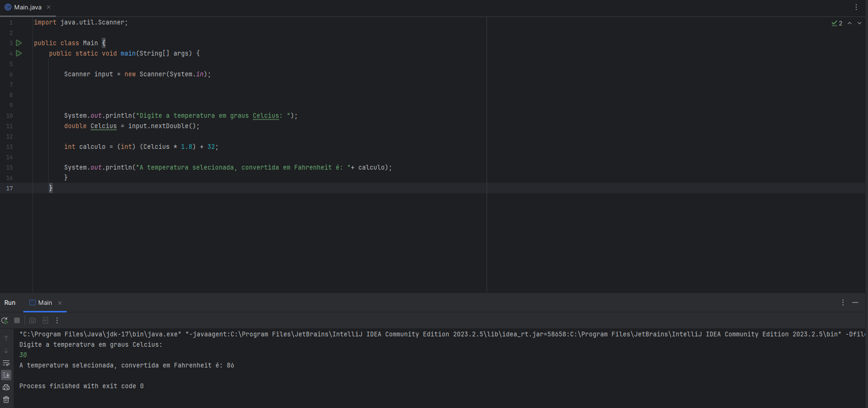Click the java.exe command line in console
The height and width of the screenshot is (408, 868).
pyautogui.click(x=442, y=334)
